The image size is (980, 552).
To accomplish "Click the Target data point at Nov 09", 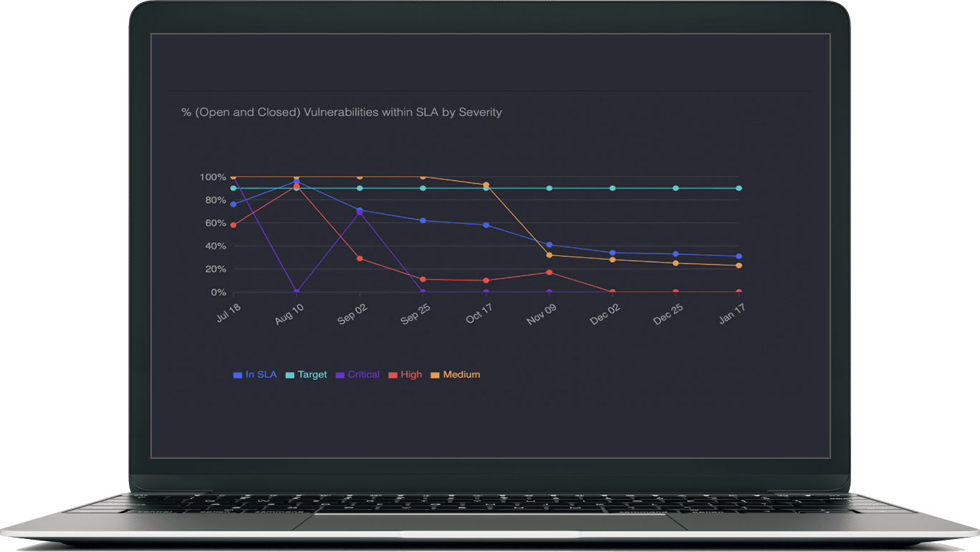I will pos(549,189).
